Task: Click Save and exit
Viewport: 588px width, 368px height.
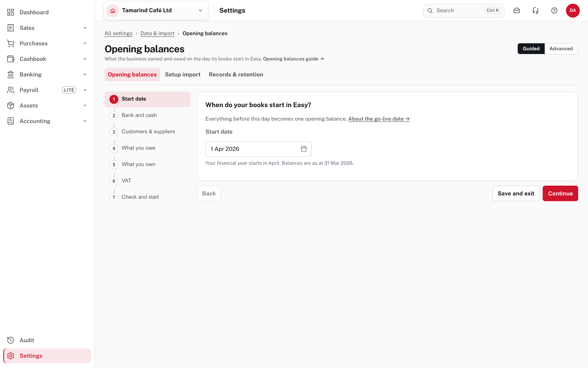Action: (516, 193)
